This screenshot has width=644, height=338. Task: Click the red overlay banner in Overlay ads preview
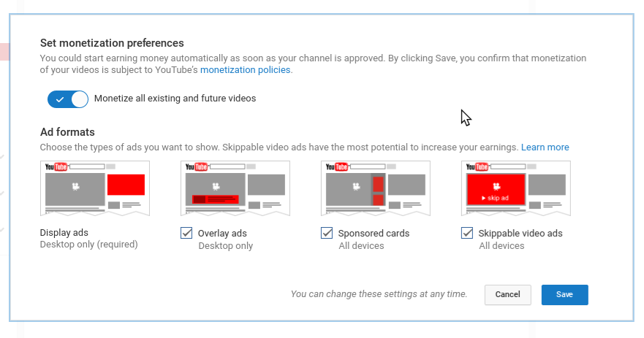point(215,199)
